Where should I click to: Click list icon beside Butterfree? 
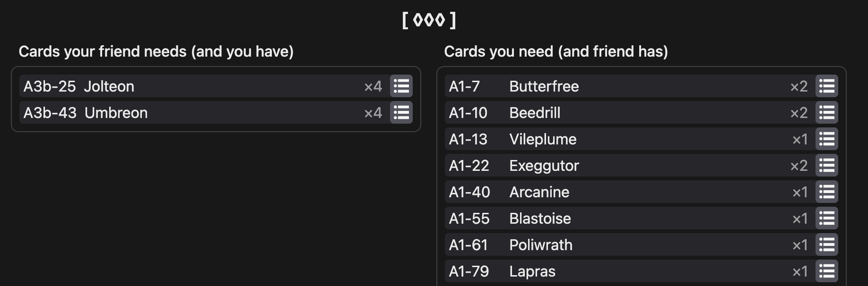click(827, 86)
